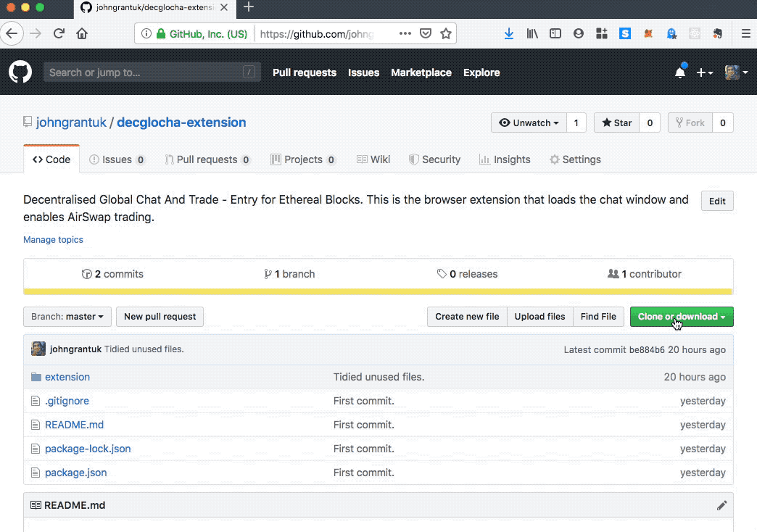Open the README.md file in the list
Screen dimensions: 757x532
point(75,425)
